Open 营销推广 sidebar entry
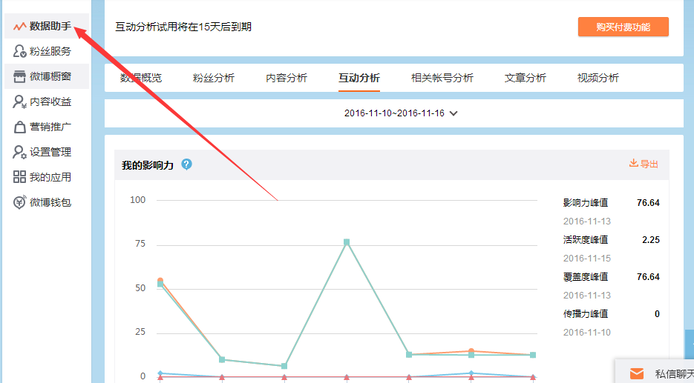 tap(47, 127)
